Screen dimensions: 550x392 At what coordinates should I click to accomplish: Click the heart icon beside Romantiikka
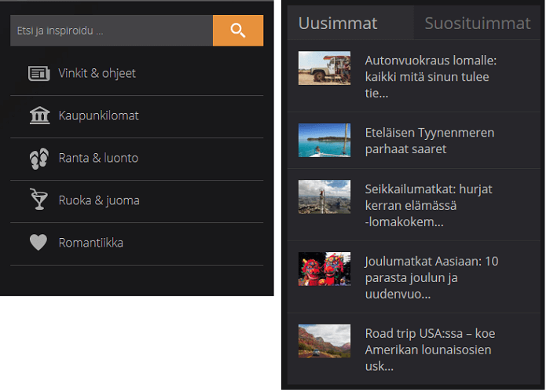click(38, 242)
